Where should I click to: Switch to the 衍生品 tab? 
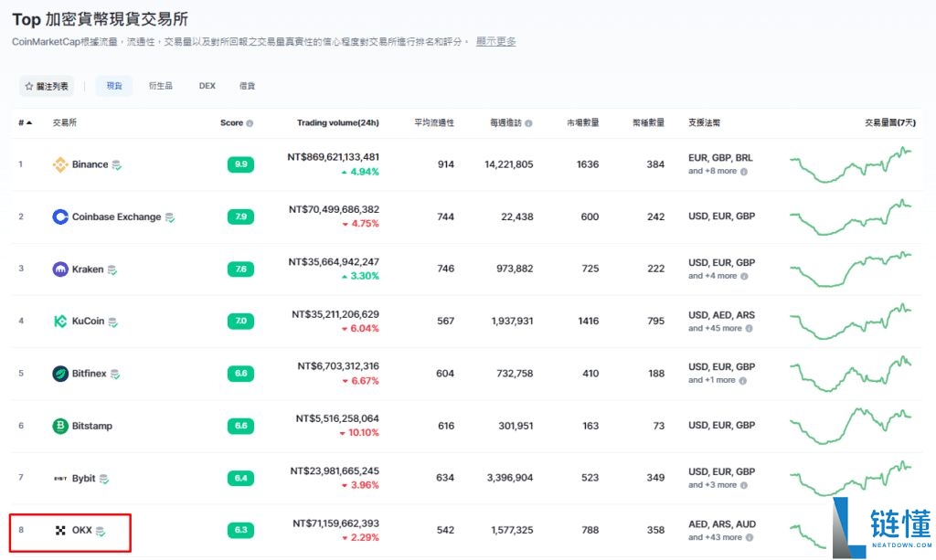point(161,86)
